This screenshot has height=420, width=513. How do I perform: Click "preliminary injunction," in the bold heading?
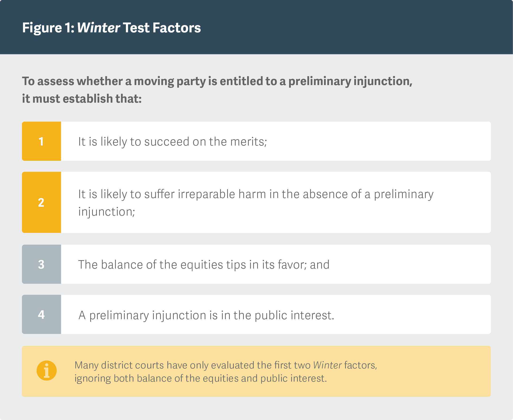click(x=350, y=81)
